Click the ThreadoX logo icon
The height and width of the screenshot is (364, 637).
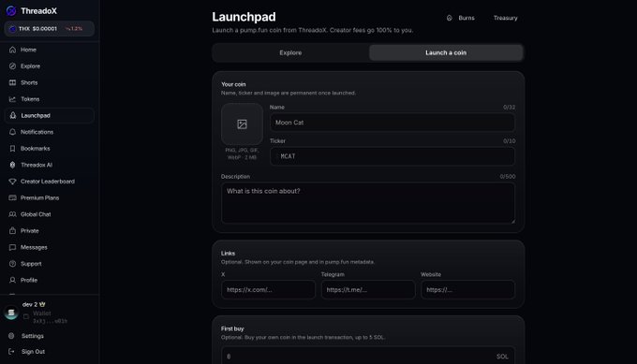[x=11, y=11]
